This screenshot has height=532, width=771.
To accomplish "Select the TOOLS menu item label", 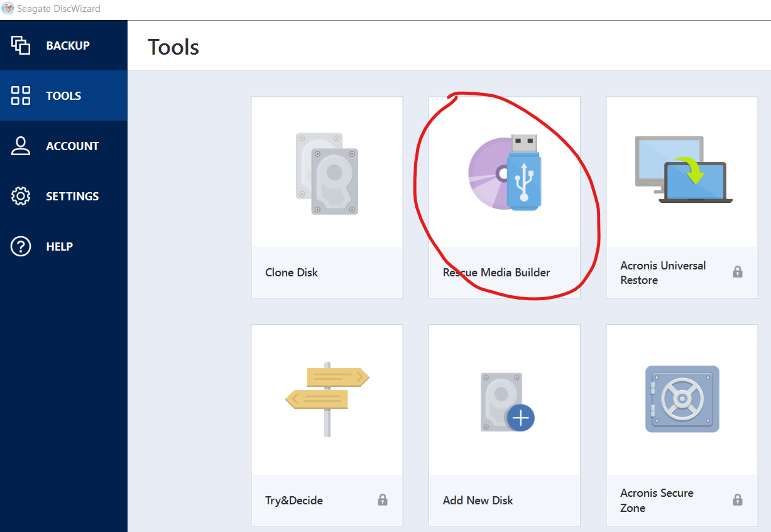I will (x=63, y=95).
